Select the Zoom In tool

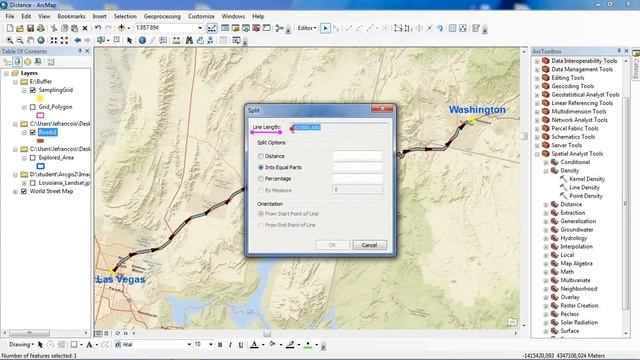coord(9,40)
